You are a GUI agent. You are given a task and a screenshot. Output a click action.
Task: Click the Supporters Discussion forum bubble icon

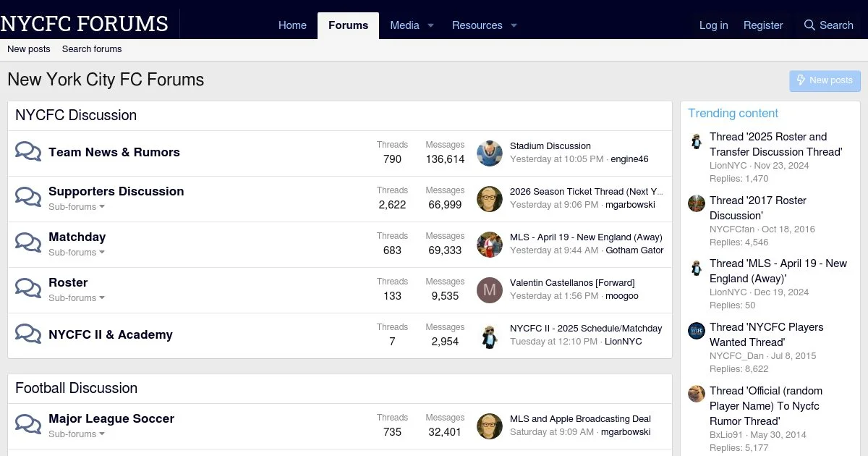28,198
